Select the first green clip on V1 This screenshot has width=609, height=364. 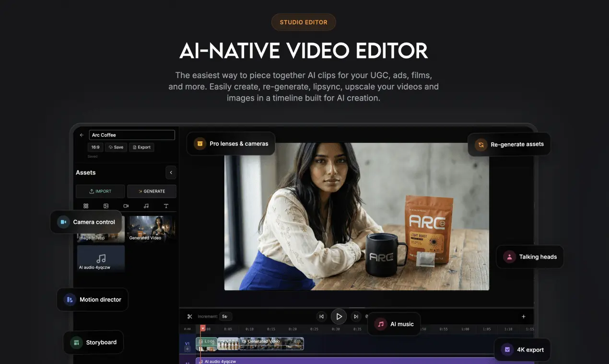coord(206,343)
